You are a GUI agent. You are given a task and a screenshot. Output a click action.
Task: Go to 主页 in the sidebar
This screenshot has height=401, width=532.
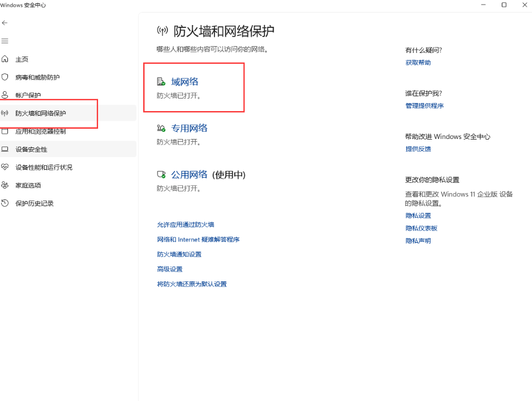click(22, 59)
